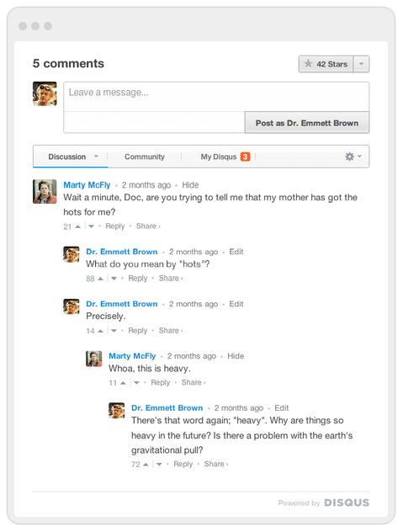This screenshot has width=403, height=532.
Task: Hide the "Whoa, this is heavy" comment
Action: (x=236, y=356)
